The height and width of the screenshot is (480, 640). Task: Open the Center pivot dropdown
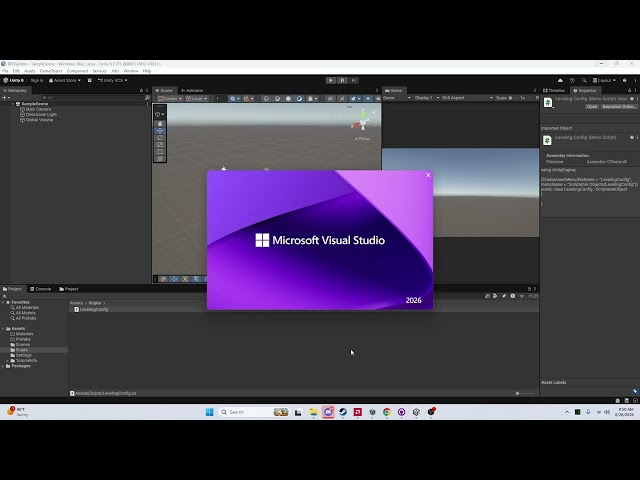170,98
